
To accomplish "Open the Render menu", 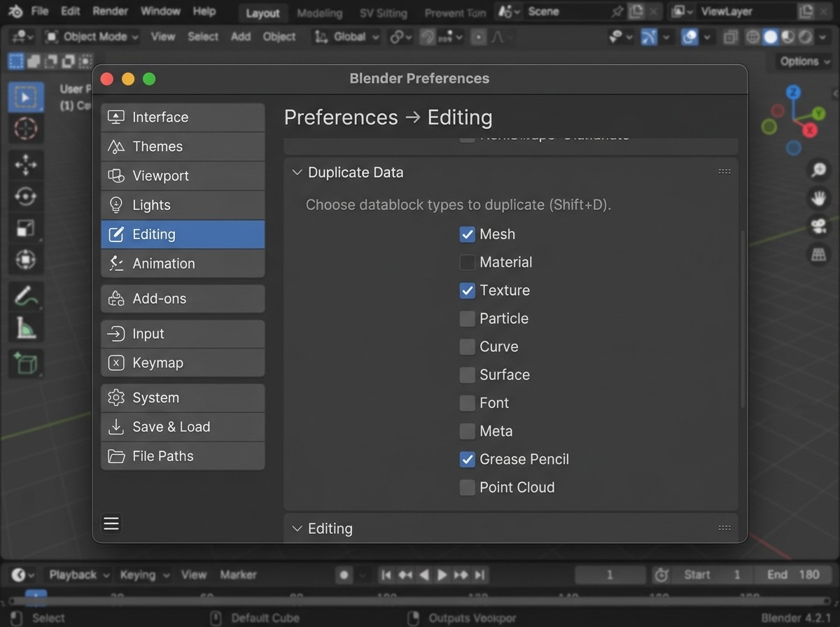I will 110,11.
